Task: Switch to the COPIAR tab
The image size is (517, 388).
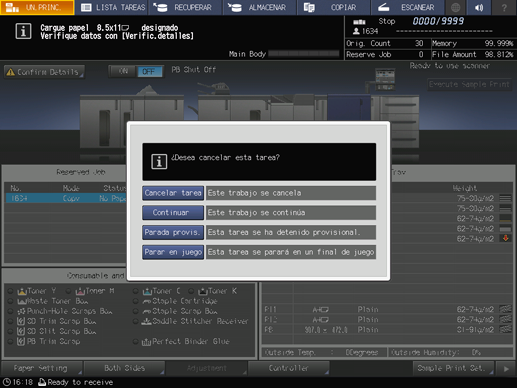Action: 334,7
